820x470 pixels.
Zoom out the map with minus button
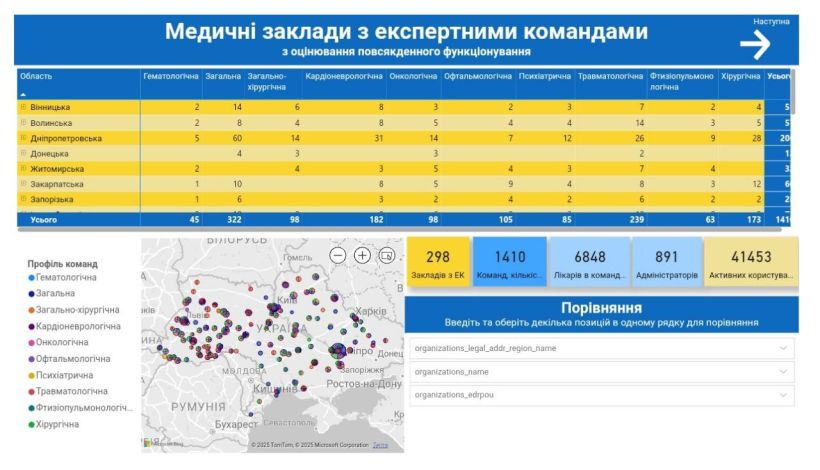338,256
